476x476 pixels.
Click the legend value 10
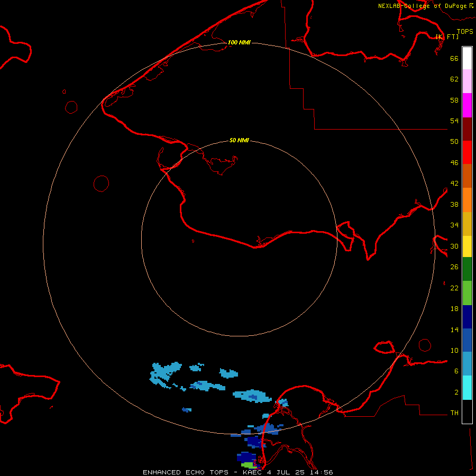point(454,351)
